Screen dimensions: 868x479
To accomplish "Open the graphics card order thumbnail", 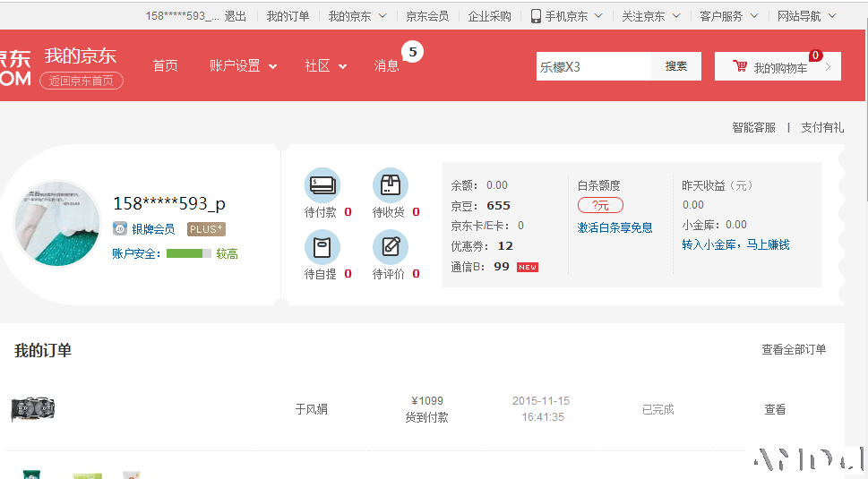I will (33, 409).
